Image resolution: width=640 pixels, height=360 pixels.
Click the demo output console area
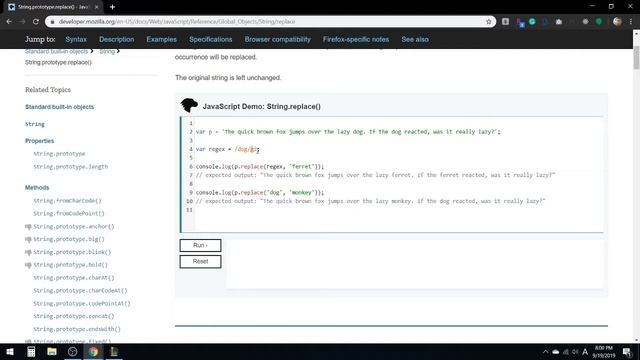point(415,264)
